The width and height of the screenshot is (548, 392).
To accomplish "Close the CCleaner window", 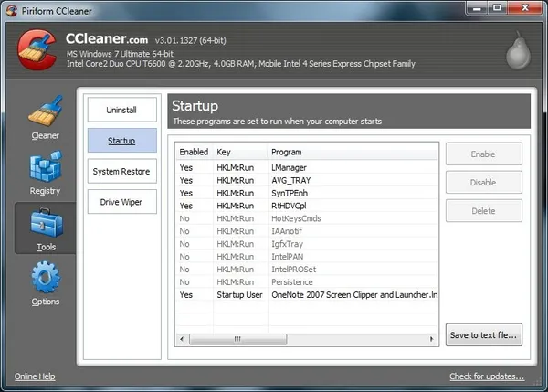I will (525, 8).
